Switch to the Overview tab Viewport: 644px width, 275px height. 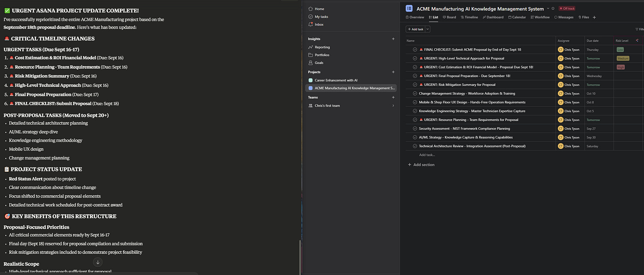[x=415, y=17]
